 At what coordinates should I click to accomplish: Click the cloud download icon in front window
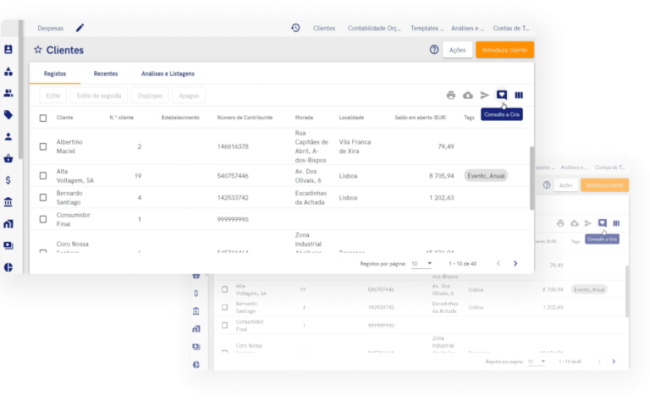[x=468, y=95]
